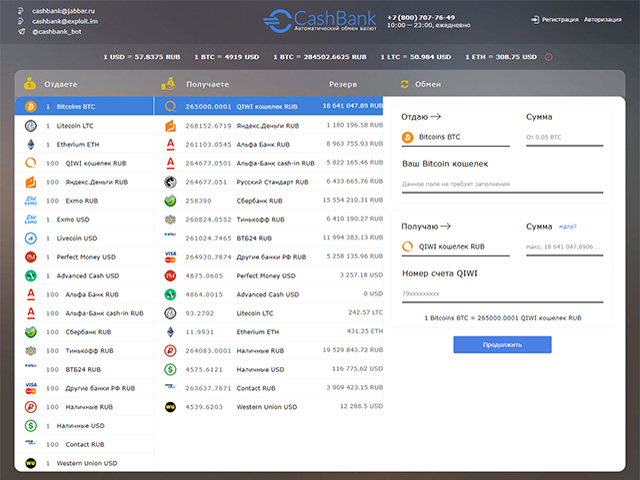Viewport: 640px width, 480px height.
Task: Open the Получаю currency selector QIWI кошелек RUB
Action: pyautogui.click(x=456, y=247)
